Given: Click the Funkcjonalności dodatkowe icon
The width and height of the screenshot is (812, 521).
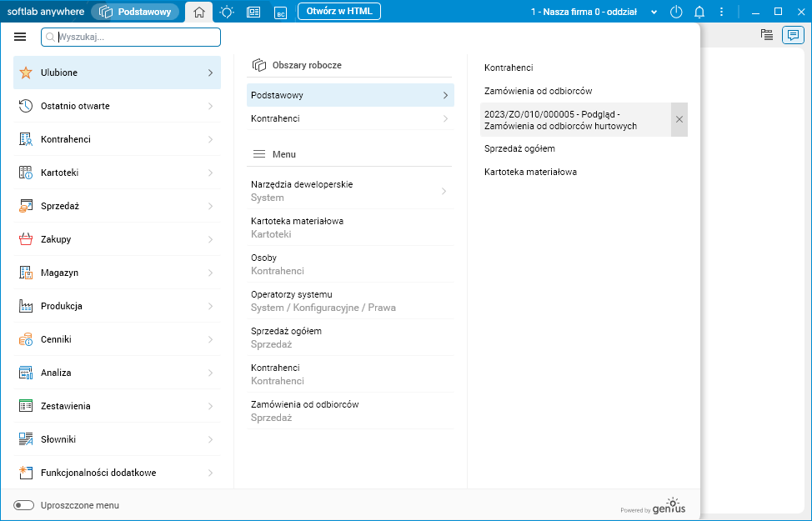Looking at the screenshot, I should 25,473.
